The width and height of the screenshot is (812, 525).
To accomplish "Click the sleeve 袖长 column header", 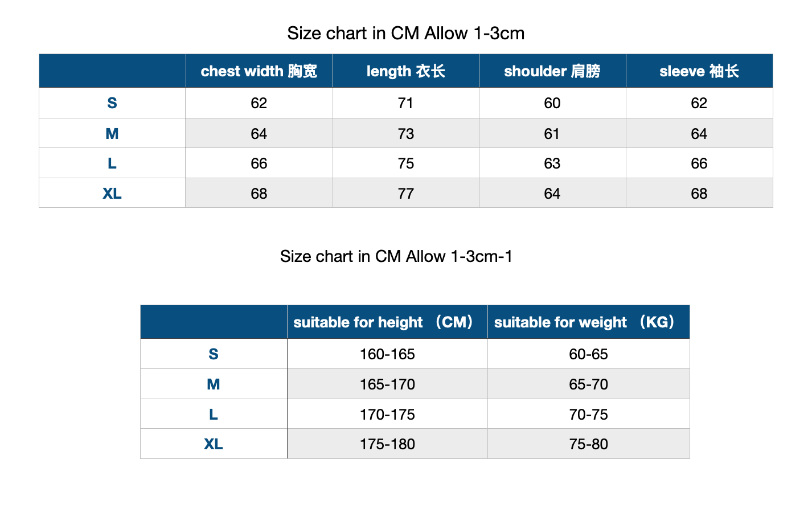I will click(x=699, y=71).
